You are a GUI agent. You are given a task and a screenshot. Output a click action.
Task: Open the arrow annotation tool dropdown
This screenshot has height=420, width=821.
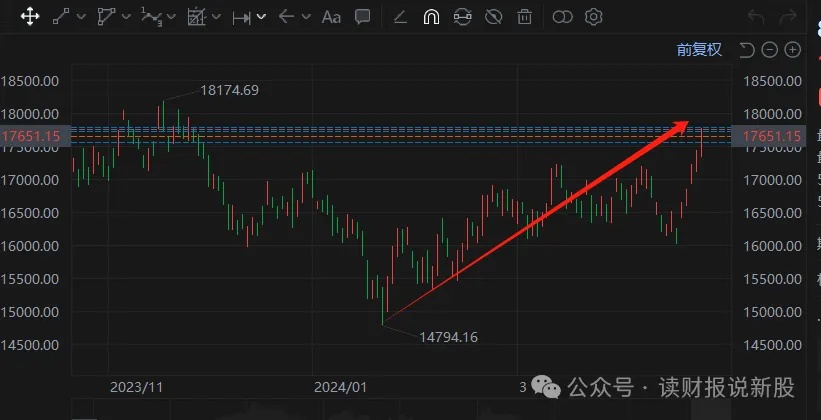(306, 17)
